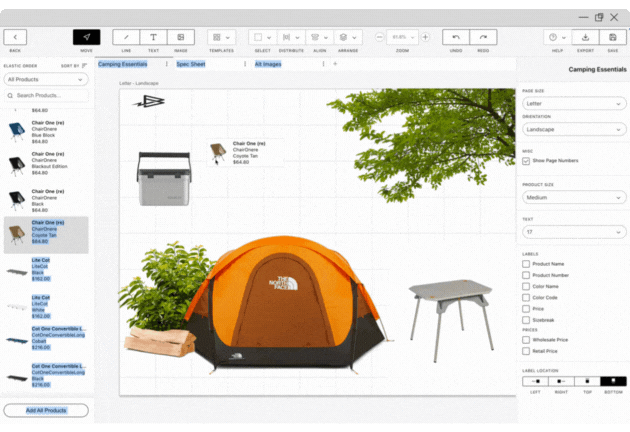This screenshot has height=432, width=630.
Task: Undo the last action
Action: tap(456, 37)
